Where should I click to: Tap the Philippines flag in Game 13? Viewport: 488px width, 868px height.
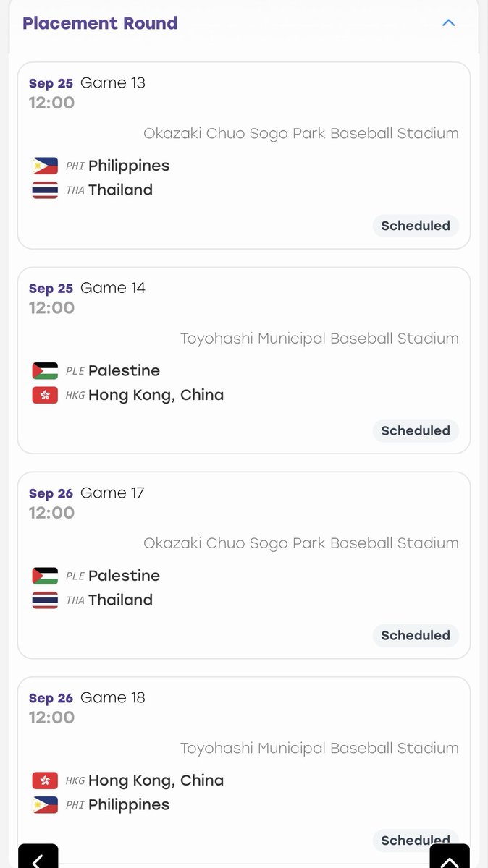[45, 166]
